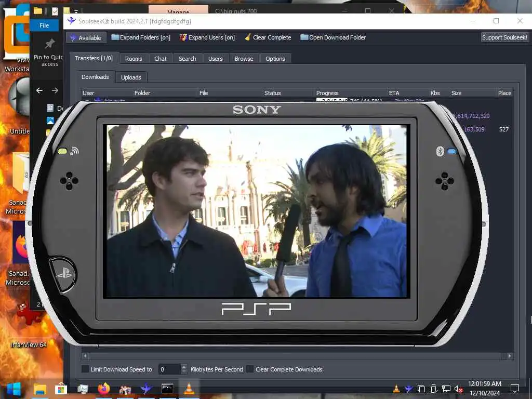
Task: Click the video on the PSP screen
Action: pyautogui.click(x=257, y=211)
